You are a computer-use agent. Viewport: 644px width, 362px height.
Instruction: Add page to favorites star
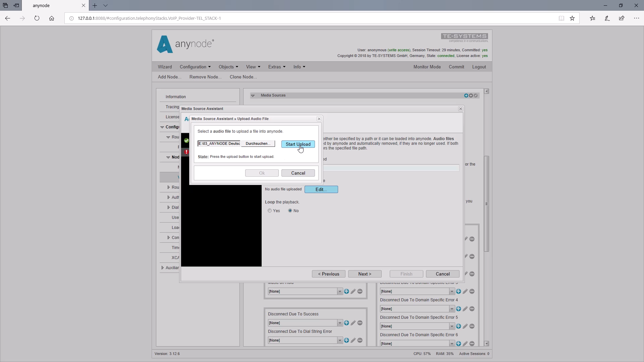572,18
